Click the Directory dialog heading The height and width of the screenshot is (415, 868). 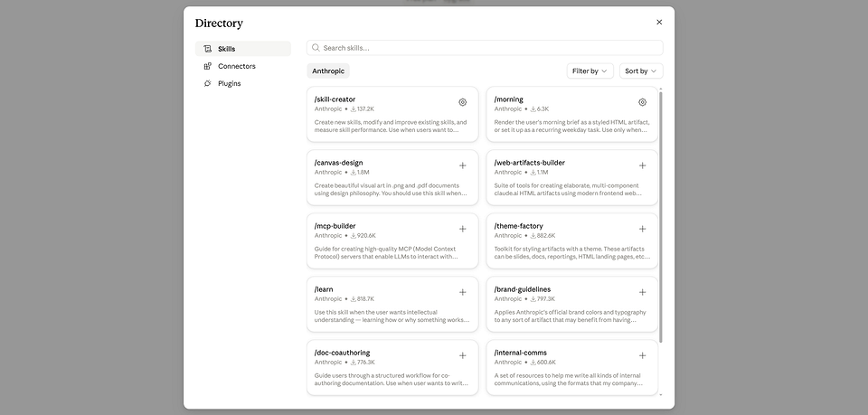(x=219, y=24)
